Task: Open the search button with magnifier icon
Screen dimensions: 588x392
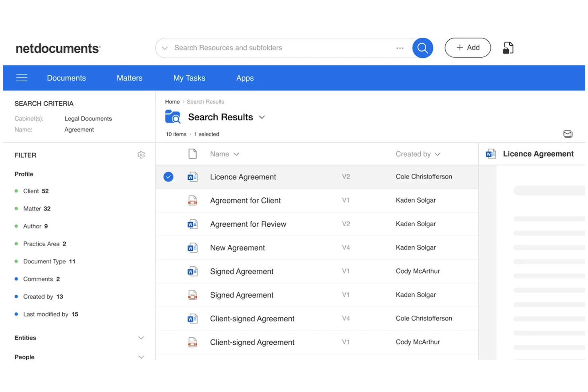Action: tap(422, 48)
